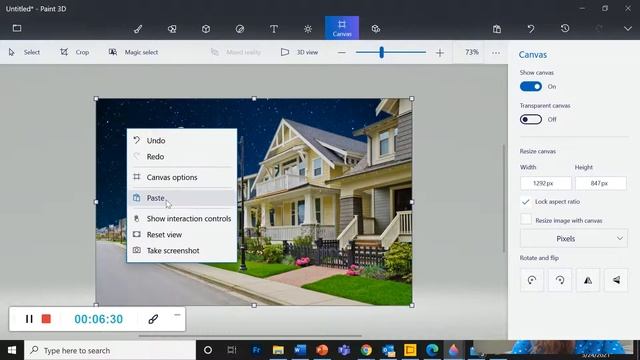The image size is (640, 360).
Task: Choose the Crop tool
Action: [75, 52]
